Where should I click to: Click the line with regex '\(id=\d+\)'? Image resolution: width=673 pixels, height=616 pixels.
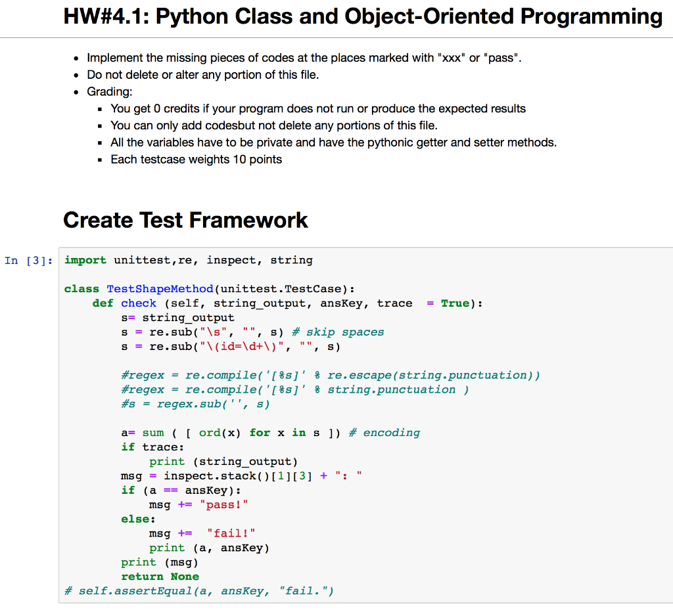click(231, 347)
